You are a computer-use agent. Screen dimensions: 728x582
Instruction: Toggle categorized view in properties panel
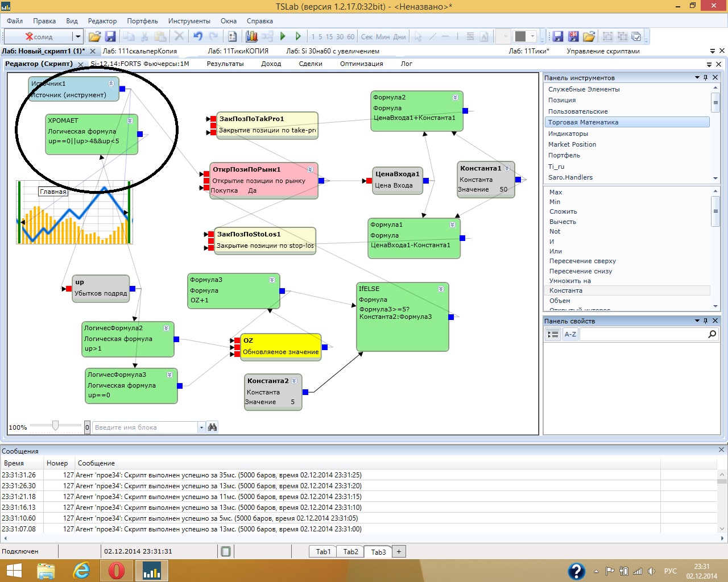[553, 334]
